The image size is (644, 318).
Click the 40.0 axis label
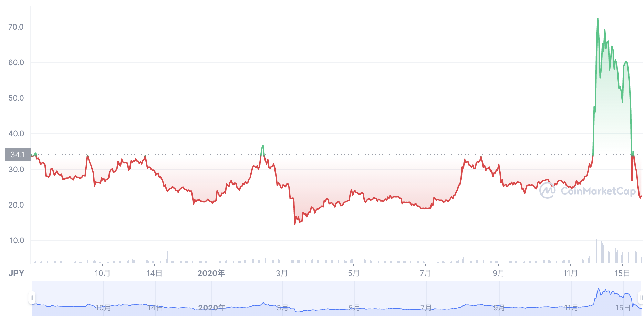16,133
